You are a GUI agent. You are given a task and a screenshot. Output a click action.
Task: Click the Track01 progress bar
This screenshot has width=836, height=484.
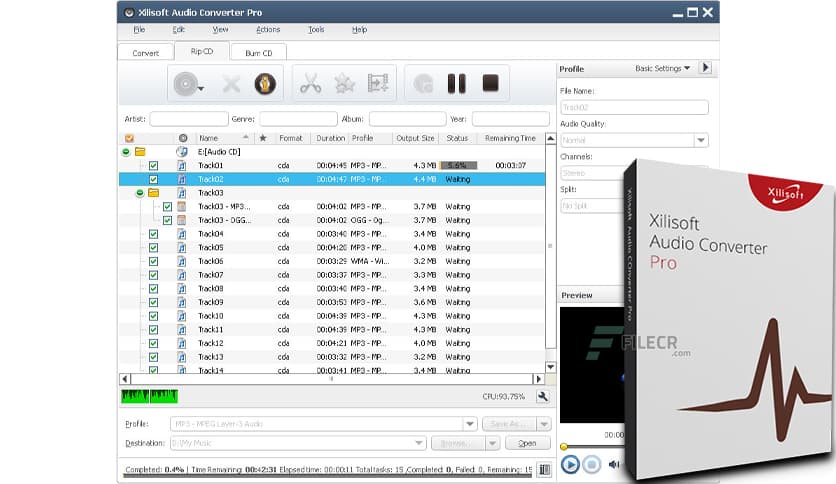click(x=459, y=166)
